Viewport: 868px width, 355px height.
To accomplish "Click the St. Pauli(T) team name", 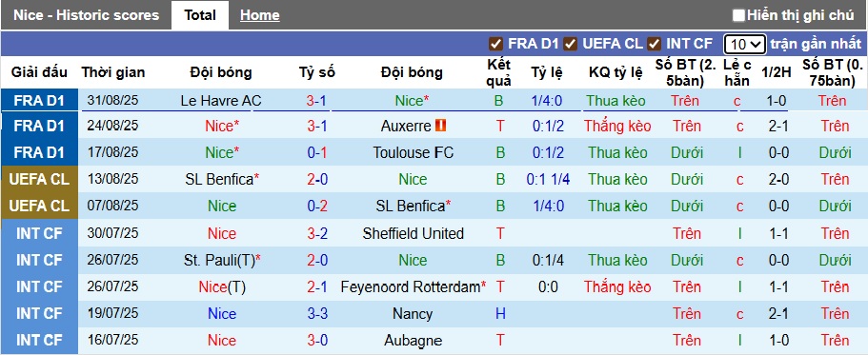I will coord(218,261).
